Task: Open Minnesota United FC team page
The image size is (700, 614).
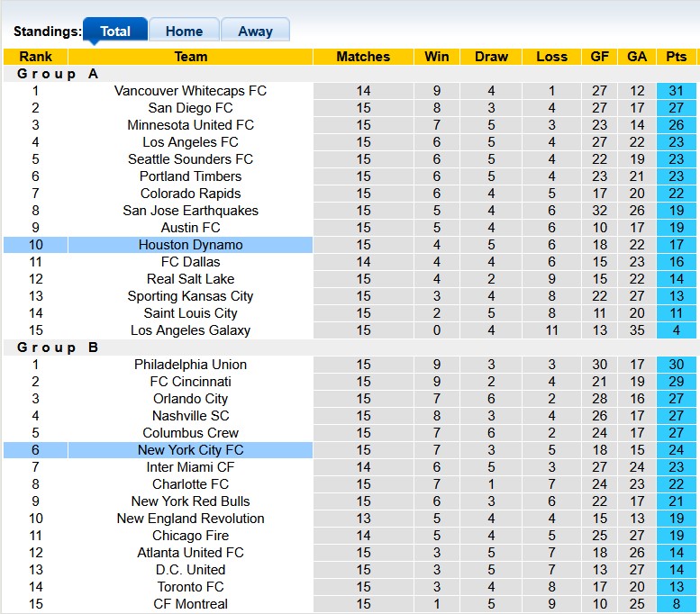Action: point(190,125)
